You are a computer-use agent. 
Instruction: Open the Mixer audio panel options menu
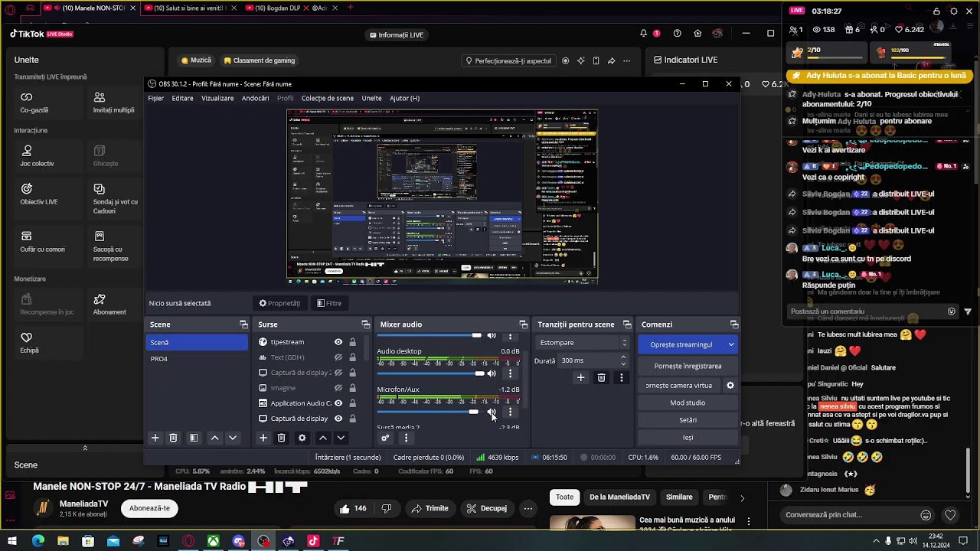[x=406, y=438]
